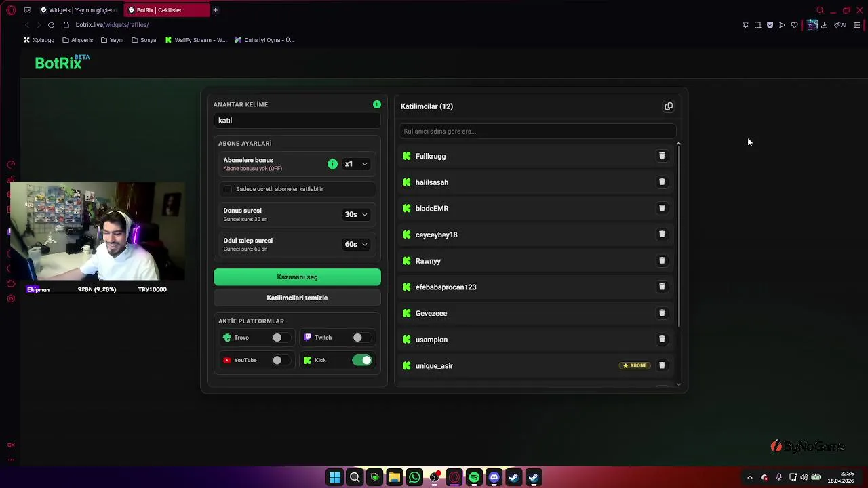
Task: Remove efebabaprocan123 via trash icon
Action: (662, 287)
